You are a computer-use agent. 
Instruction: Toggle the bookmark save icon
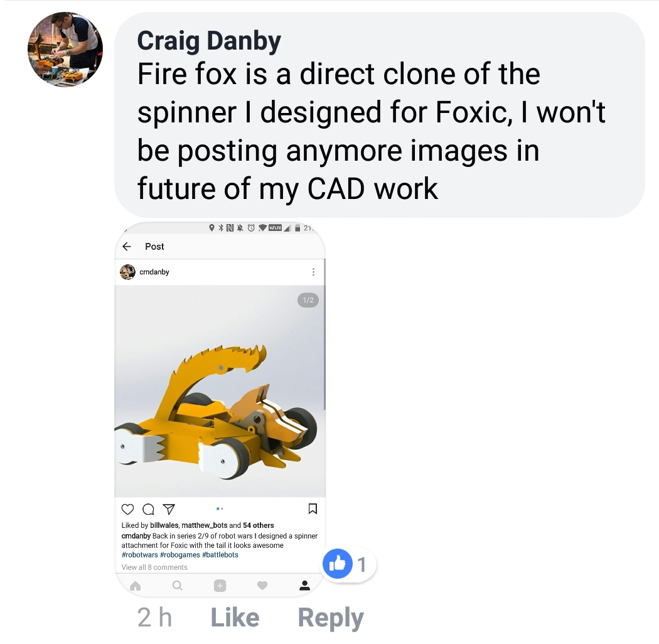(x=313, y=508)
